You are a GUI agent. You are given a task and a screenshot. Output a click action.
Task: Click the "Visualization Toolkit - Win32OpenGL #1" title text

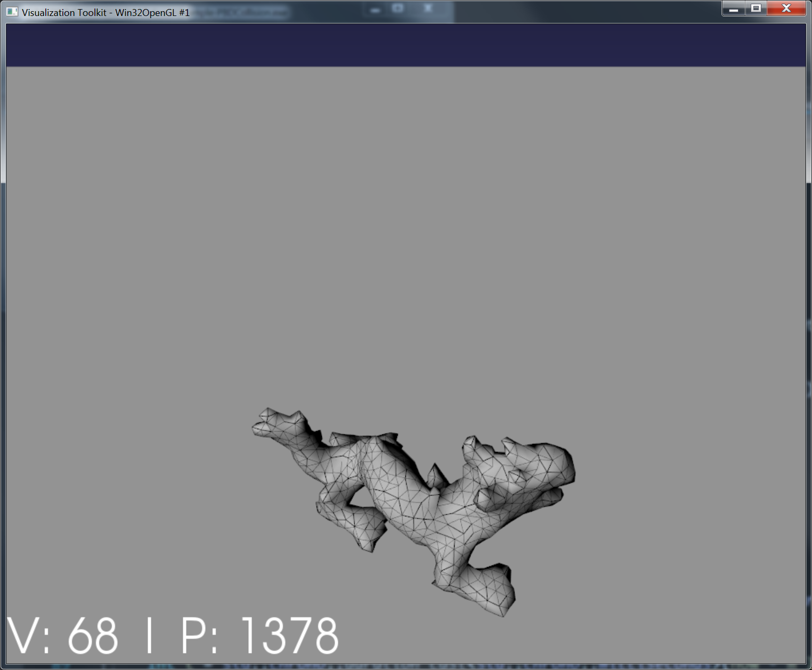[105, 12]
